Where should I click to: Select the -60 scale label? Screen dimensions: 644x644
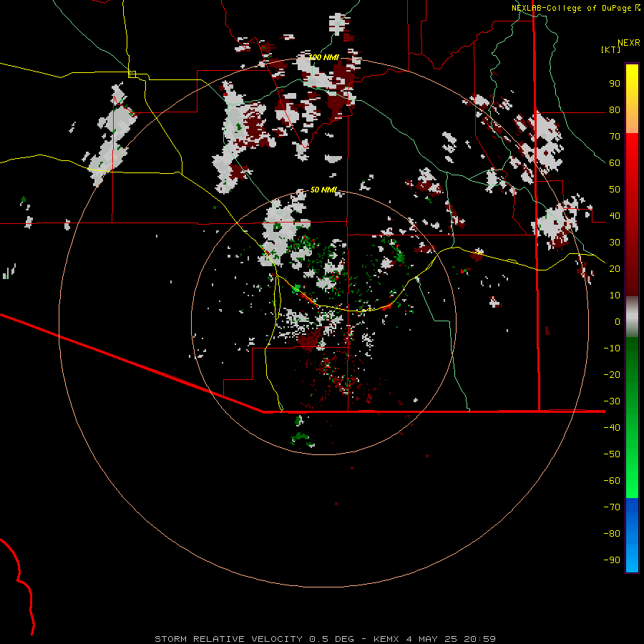click(612, 481)
